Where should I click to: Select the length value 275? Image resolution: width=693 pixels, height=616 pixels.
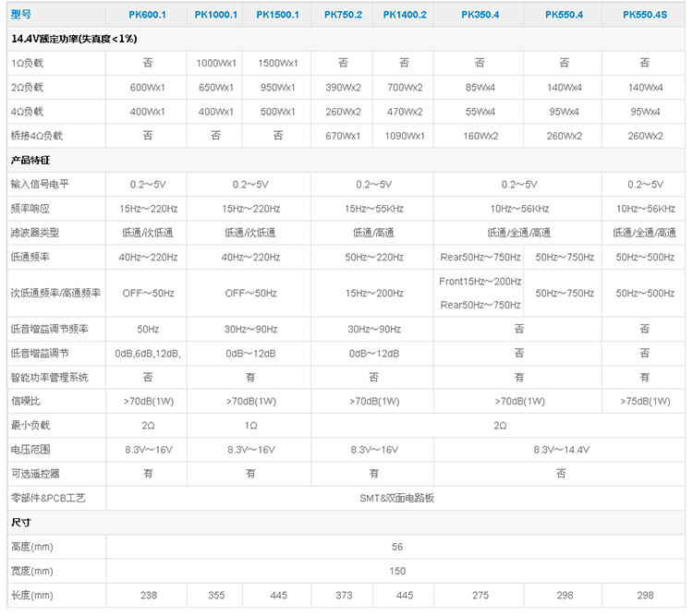click(x=480, y=596)
